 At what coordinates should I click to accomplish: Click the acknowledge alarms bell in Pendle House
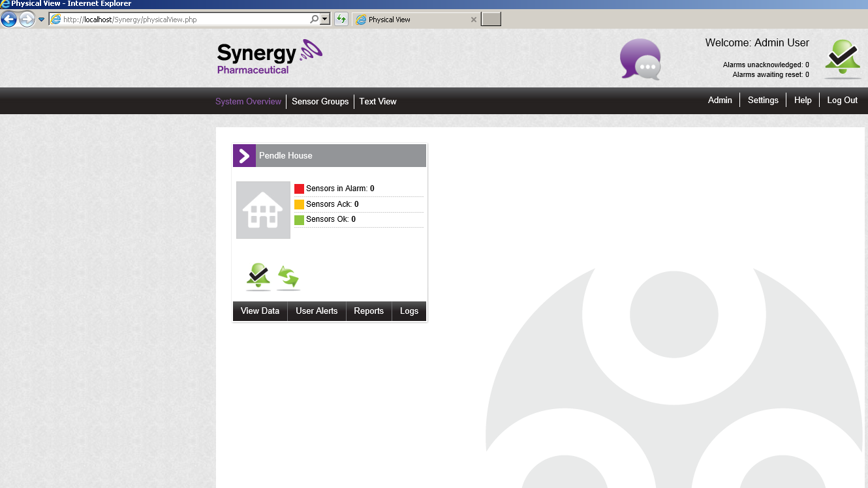pos(258,277)
